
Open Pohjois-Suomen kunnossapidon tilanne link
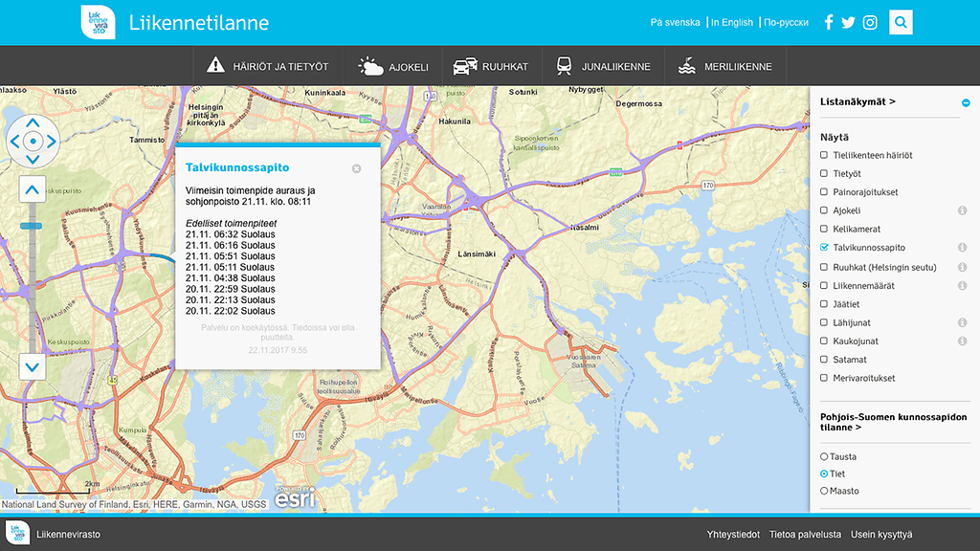coord(893,422)
